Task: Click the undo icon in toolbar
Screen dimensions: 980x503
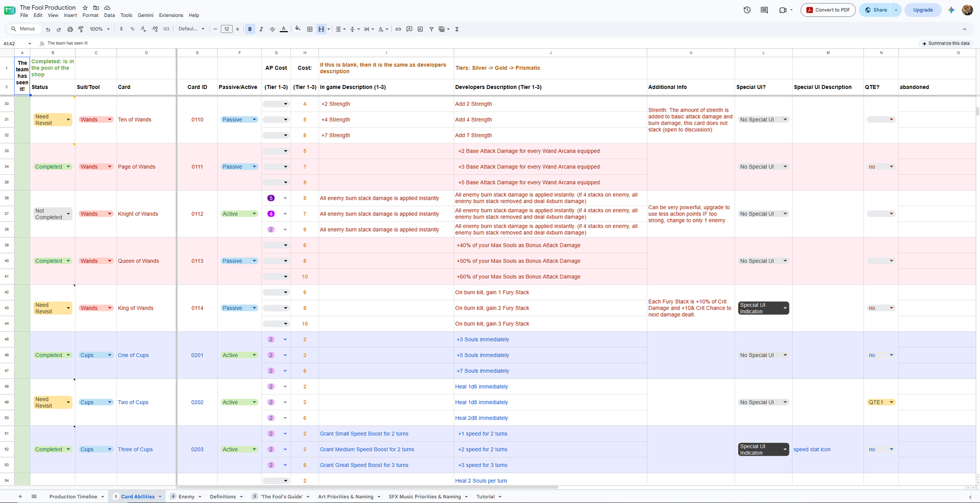Action: tap(48, 29)
